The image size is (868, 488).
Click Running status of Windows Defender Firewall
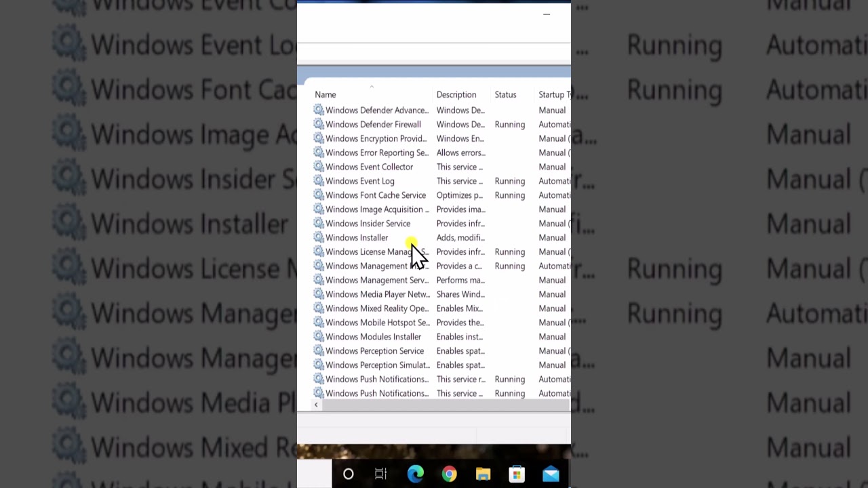pyautogui.click(x=510, y=125)
